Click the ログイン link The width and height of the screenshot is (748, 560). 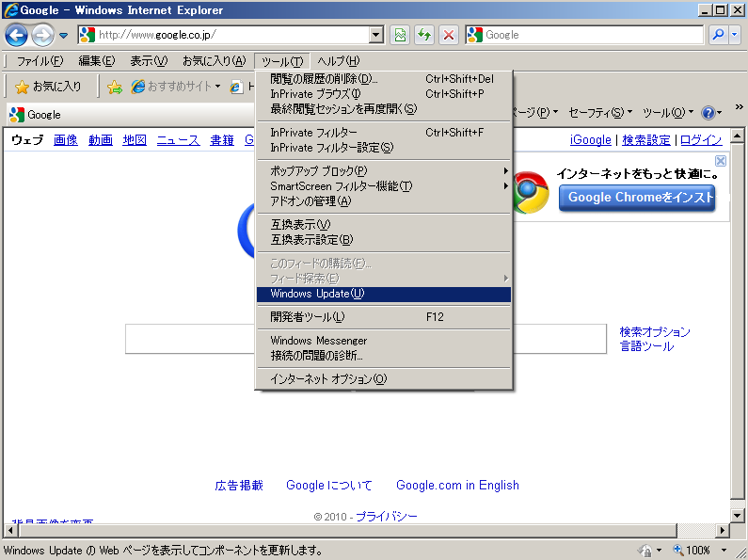point(701,139)
